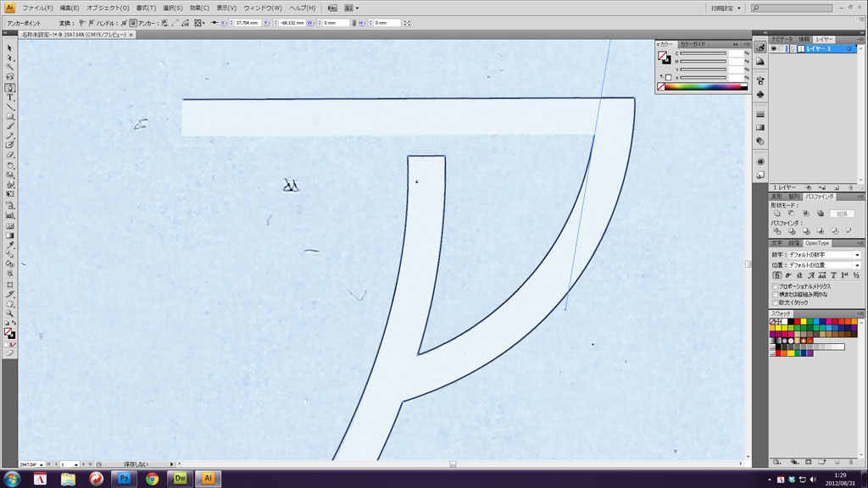Expand レイヤー 1 disclosure triangle
The height and width of the screenshot is (488, 868).
(x=793, y=49)
